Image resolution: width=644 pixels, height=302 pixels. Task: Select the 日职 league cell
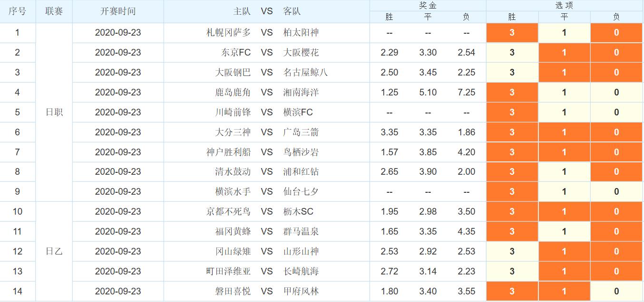[x=54, y=113]
